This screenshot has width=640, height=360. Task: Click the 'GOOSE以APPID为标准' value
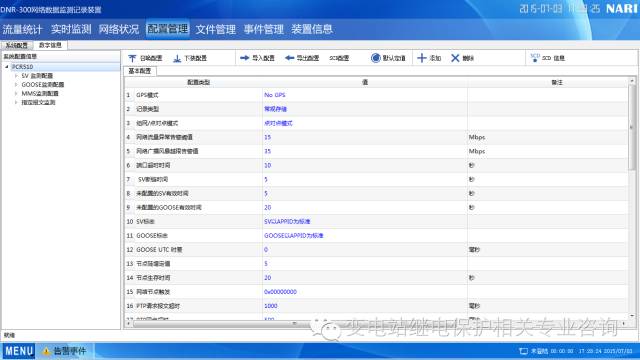(293, 236)
